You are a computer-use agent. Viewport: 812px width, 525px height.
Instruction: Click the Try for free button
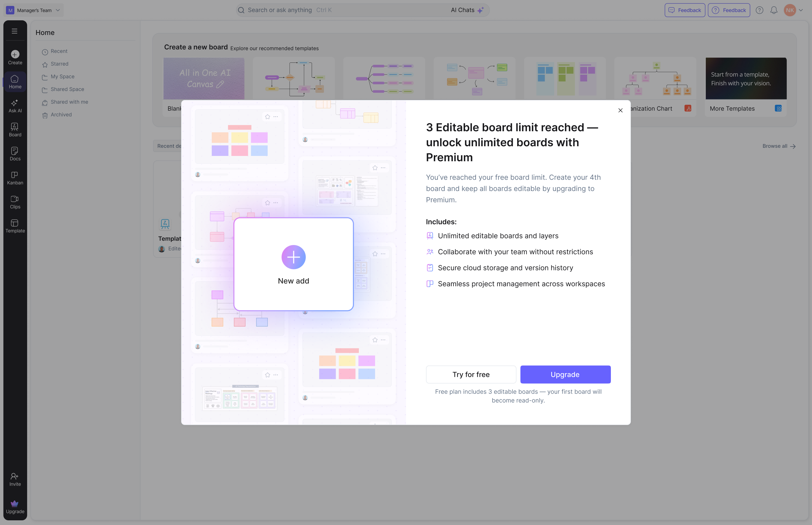[471, 374]
